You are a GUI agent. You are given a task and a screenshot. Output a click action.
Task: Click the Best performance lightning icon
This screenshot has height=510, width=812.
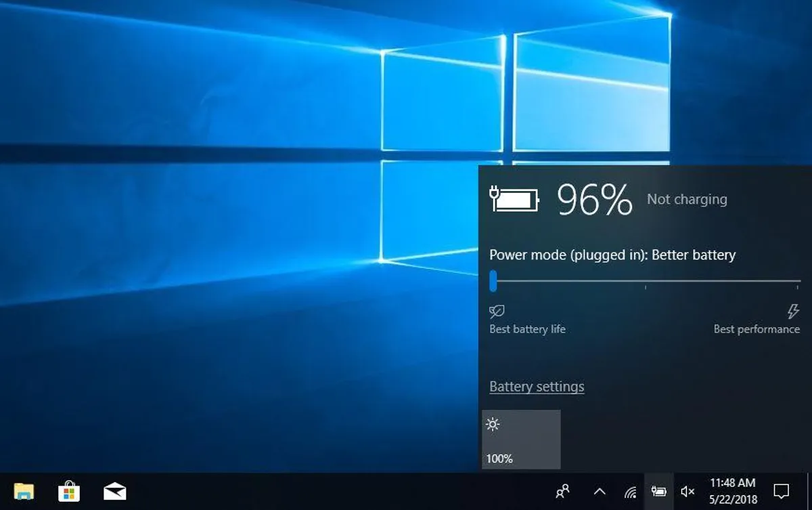[792, 312]
